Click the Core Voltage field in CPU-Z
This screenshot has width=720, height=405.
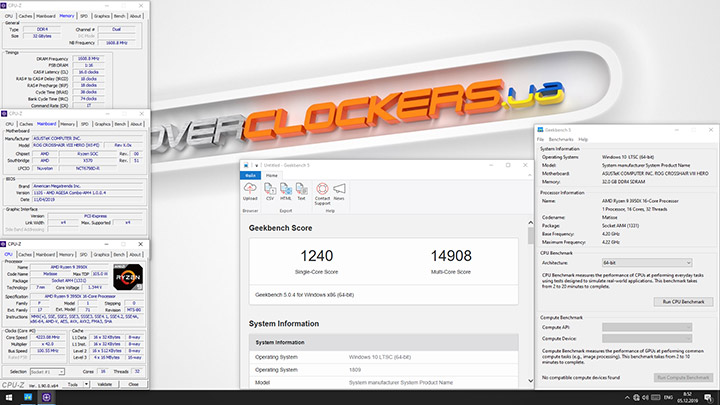(x=96, y=287)
